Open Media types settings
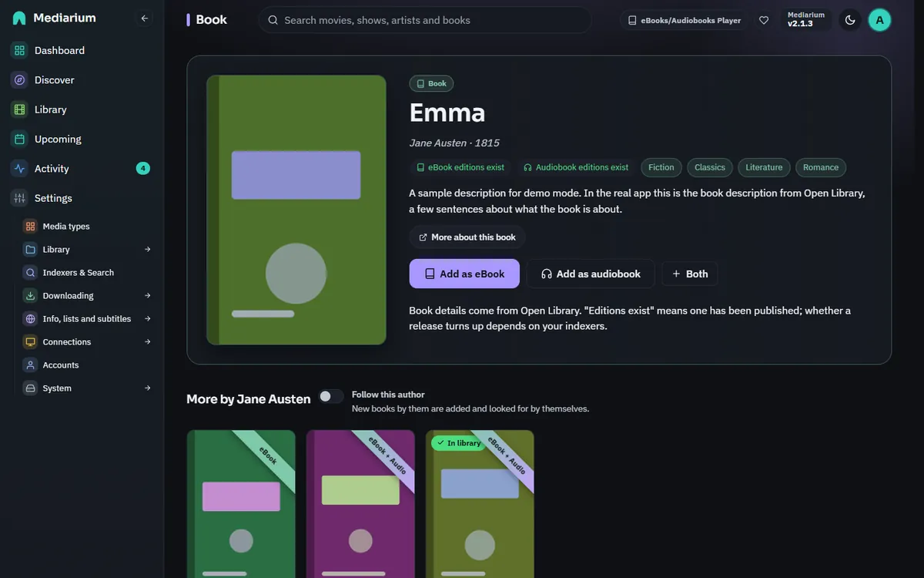924x578 pixels. pos(87,227)
